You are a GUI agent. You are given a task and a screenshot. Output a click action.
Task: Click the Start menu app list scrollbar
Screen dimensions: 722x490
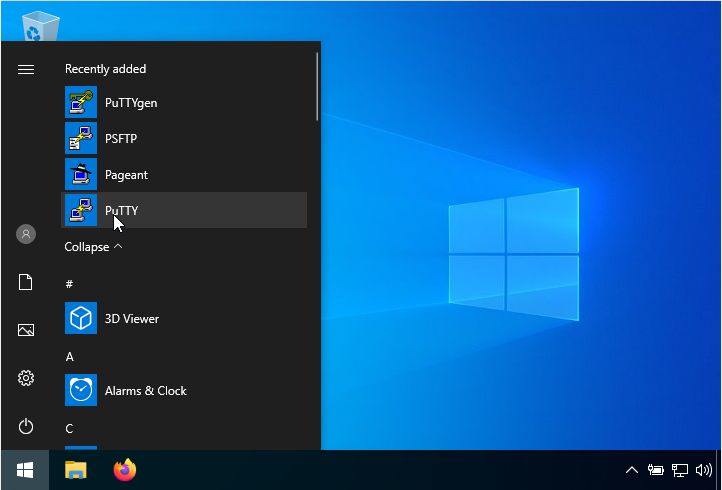click(x=317, y=87)
